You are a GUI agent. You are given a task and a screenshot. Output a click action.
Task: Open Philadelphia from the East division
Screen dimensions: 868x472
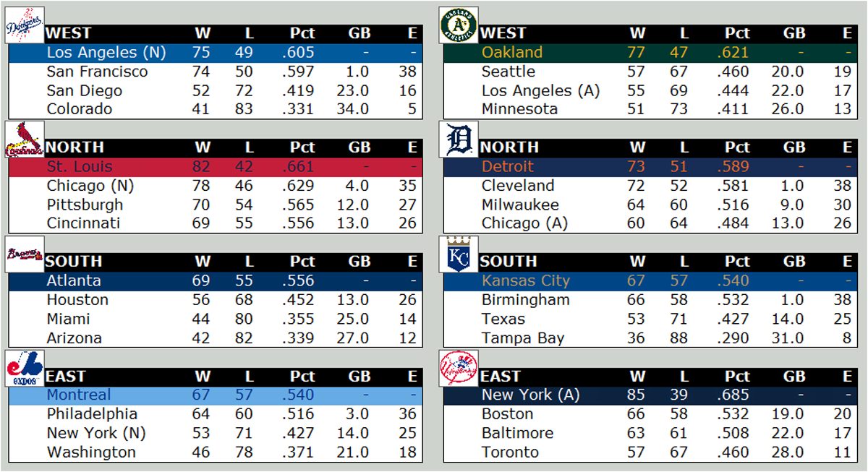(92, 414)
